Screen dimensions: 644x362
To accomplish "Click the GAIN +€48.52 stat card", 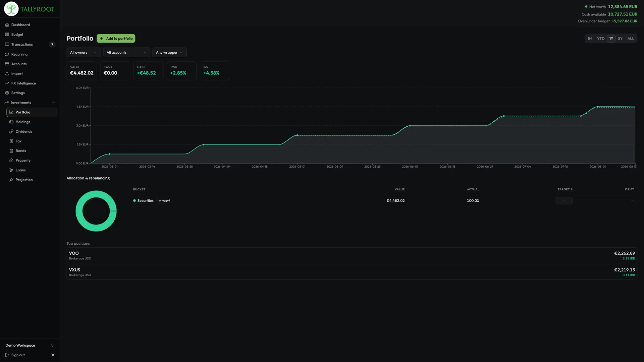I will [148, 71].
